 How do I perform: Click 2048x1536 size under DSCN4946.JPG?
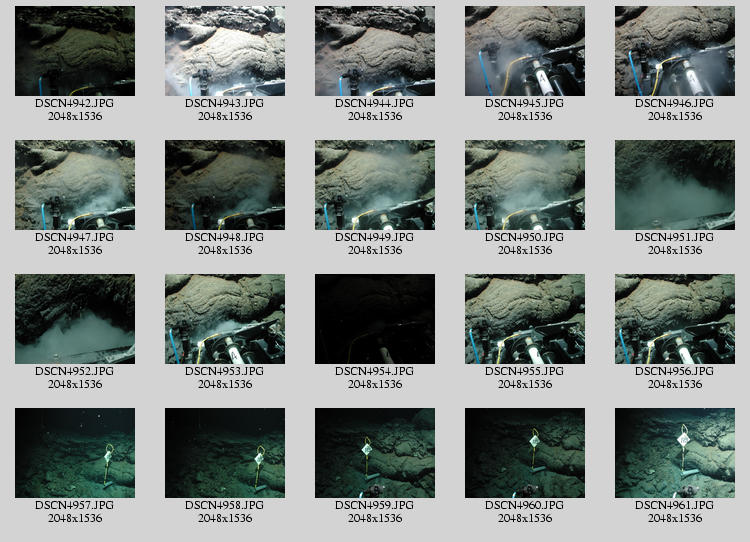click(675, 116)
